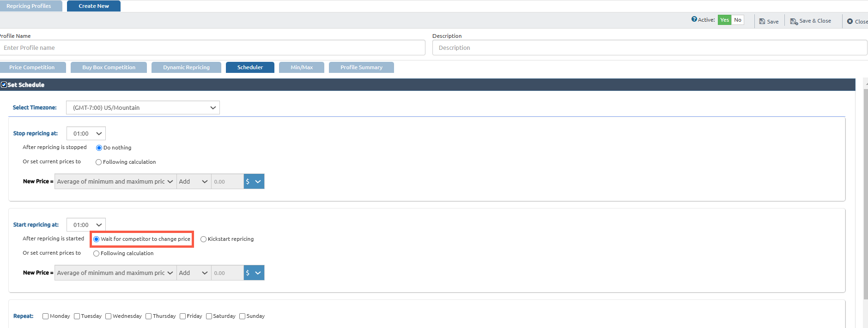The width and height of the screenshot is (868, 328).
Task: Select Following calculation under Stop repricing
Action: (x=99, y=162)
